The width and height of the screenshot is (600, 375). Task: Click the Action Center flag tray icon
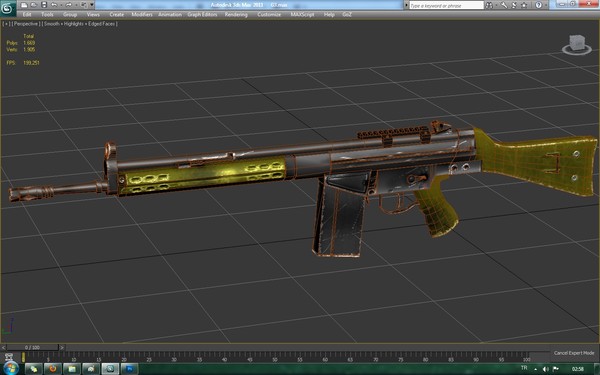click(556, 369)
